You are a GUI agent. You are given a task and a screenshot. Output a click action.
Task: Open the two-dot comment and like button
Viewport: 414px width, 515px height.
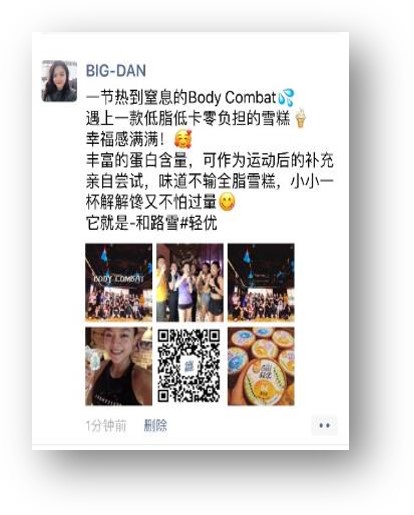click(x=324, y=426)
